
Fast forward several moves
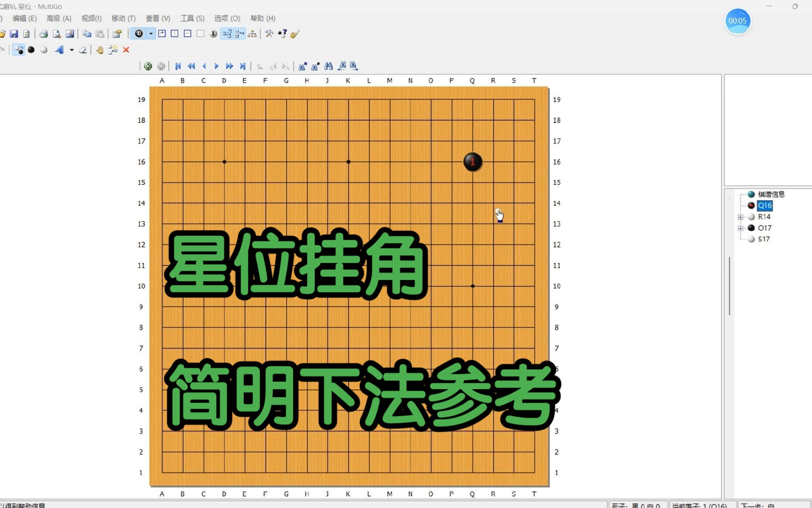(x=229, y=66)
